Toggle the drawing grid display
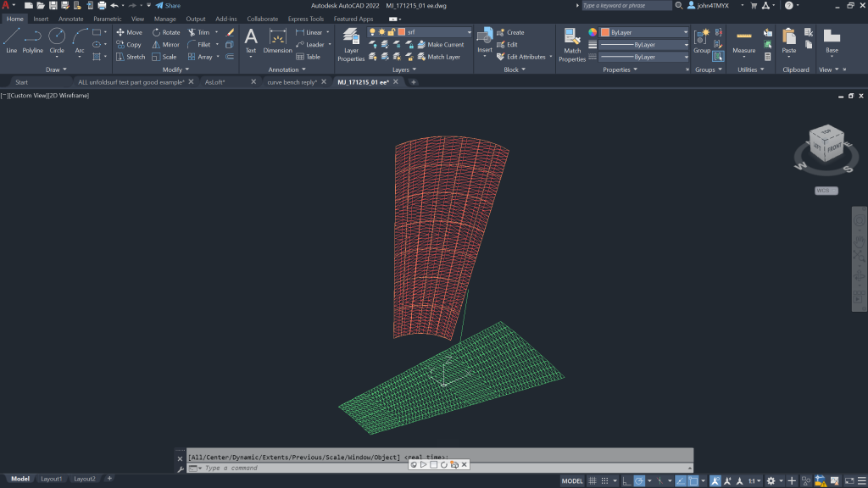868x488 pixels. [594, 481]
